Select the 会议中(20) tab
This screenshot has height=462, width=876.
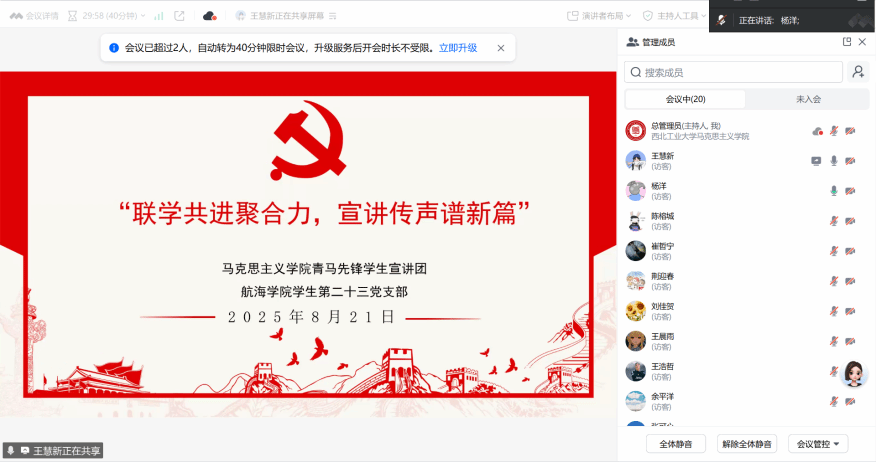[685, 99]
